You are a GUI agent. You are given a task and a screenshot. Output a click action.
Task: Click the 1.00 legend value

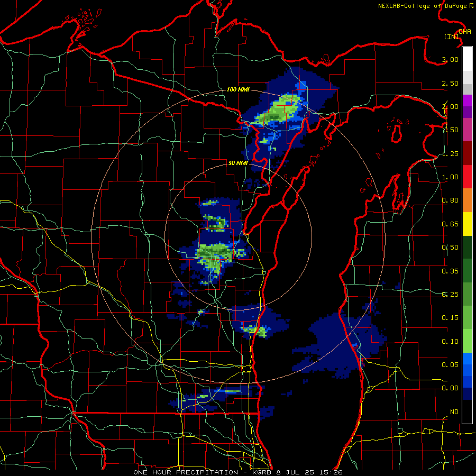click(x=450, y=177)
